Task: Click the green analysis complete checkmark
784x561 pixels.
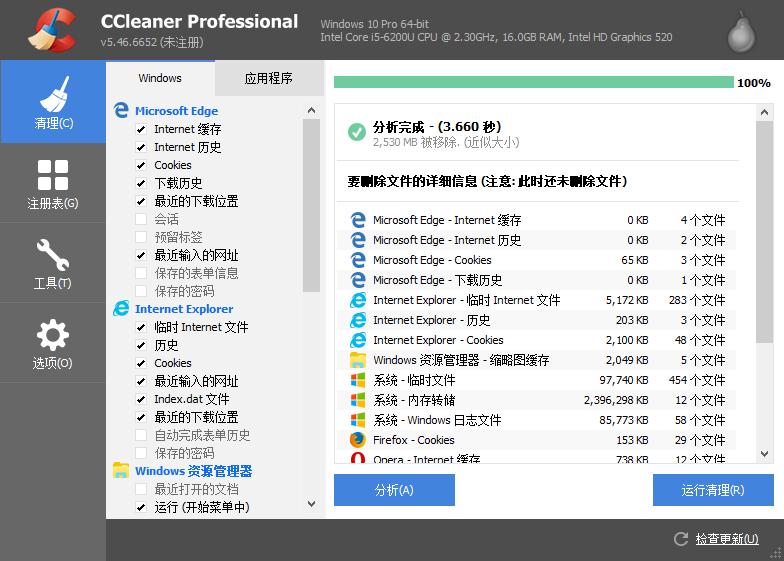Action: tap(356, 132)
